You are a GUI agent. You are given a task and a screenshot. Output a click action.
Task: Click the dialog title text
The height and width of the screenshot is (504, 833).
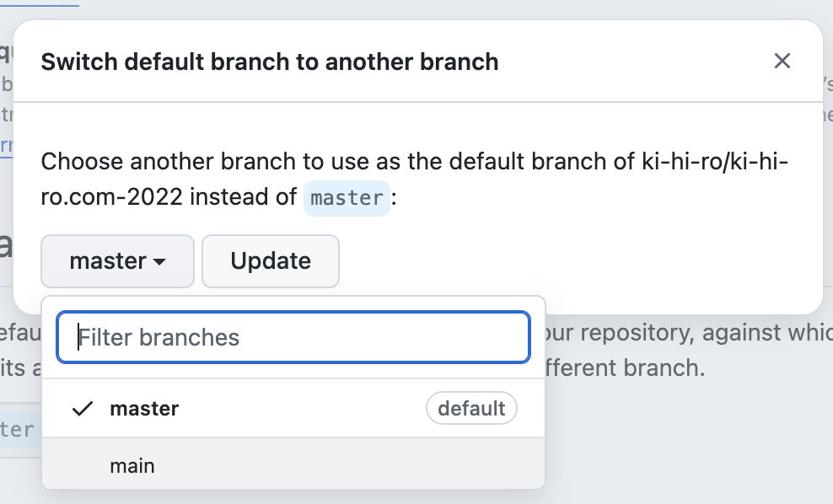coord(269,62)
